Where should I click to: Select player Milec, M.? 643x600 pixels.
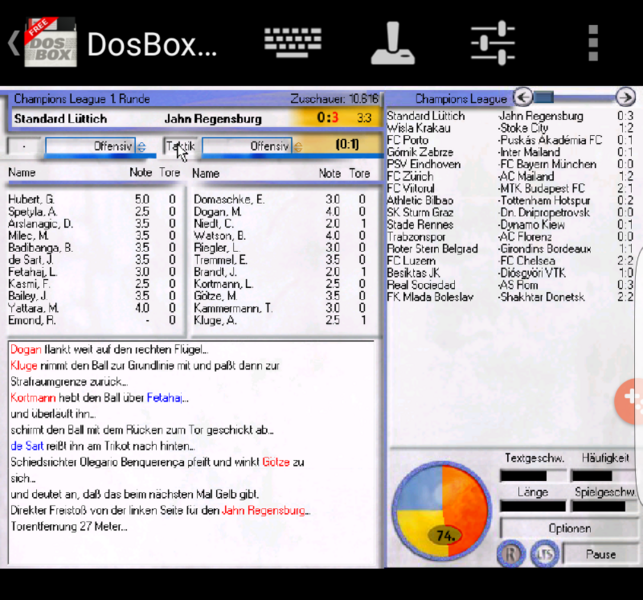[x=92, y=236]
